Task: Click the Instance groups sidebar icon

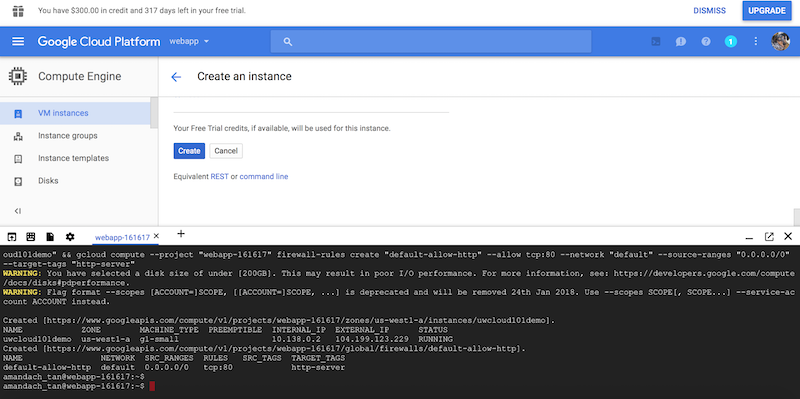Action: point(18,136)
